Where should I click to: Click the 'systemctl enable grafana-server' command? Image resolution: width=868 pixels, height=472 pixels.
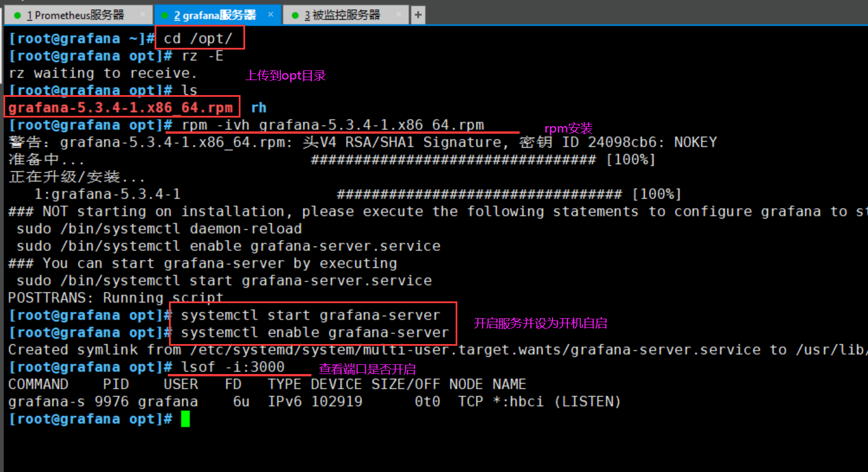pyautogui.click(x=315, y=333)
